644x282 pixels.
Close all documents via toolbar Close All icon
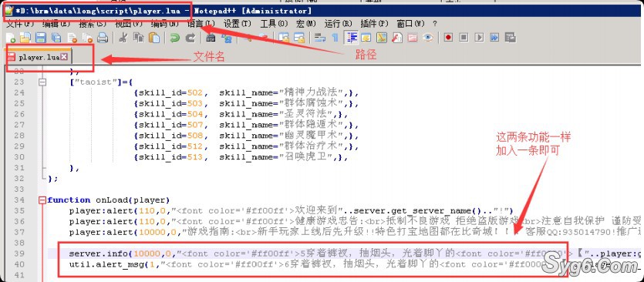tap(87, 38)
